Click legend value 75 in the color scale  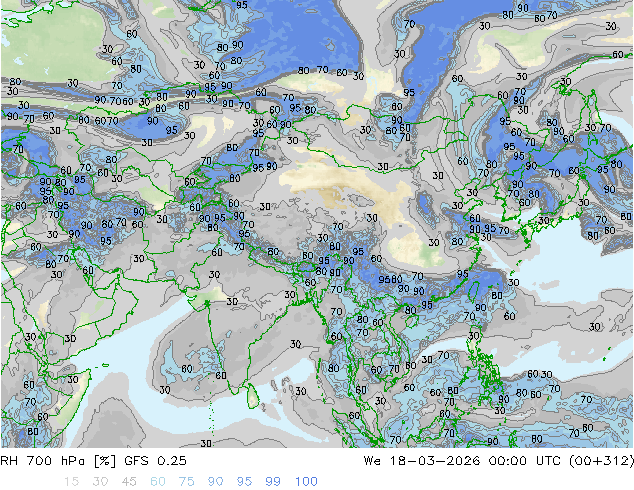click(x=186, y=482)
